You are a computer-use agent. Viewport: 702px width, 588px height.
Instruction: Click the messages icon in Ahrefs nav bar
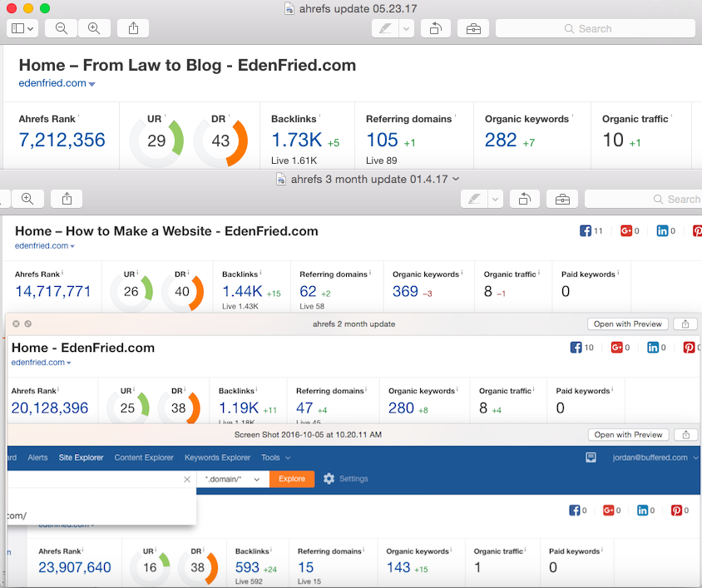[x=591, y=457]
